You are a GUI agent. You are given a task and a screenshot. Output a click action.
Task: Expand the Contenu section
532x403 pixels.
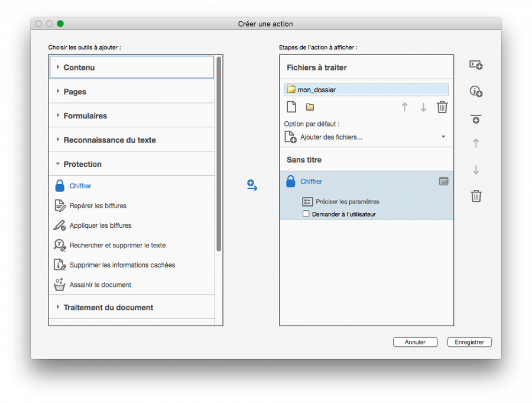[x=79, y=67]
